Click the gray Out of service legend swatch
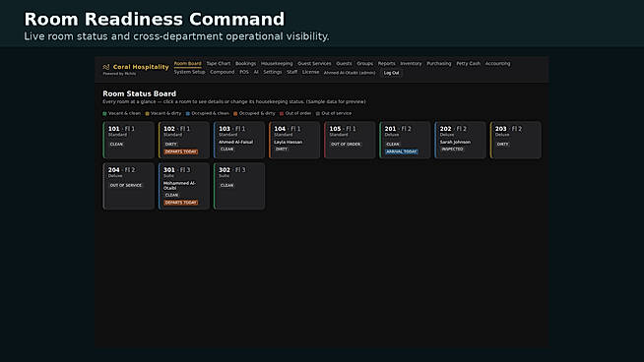Viewport: 644px width, 362px height. [x=318, y=114]
